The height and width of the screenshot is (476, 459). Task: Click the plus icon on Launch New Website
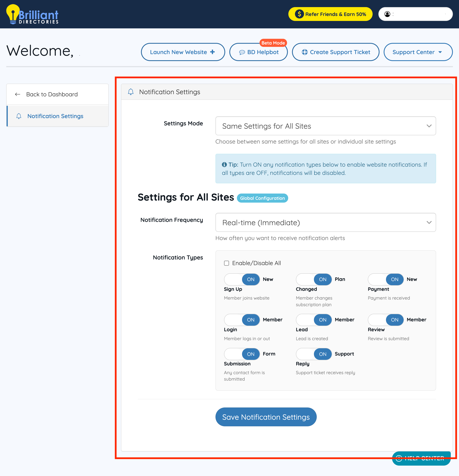pos(213,52)
